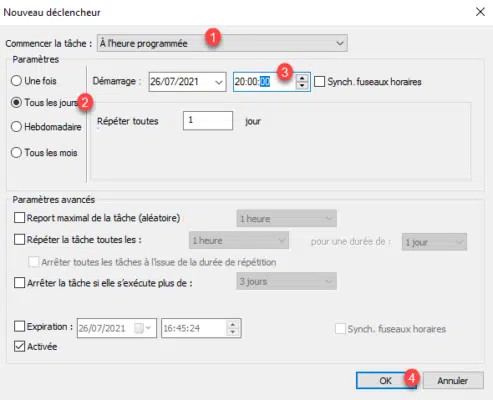Click the Annuler button
The image size is (493, 400).
[453, 380]
